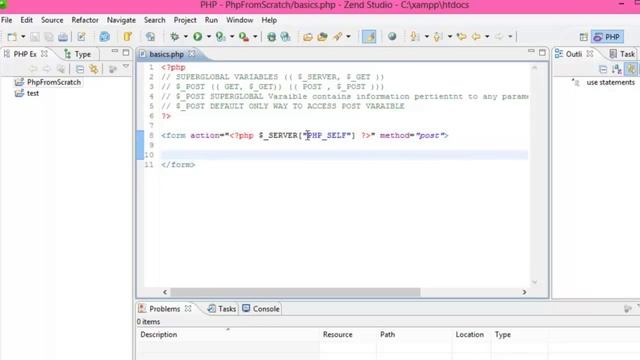This screenshot has height=360, width=640.
Task: Expand the Run dropdown arrow
Action: pyautogui.click(x=209, y=37)
